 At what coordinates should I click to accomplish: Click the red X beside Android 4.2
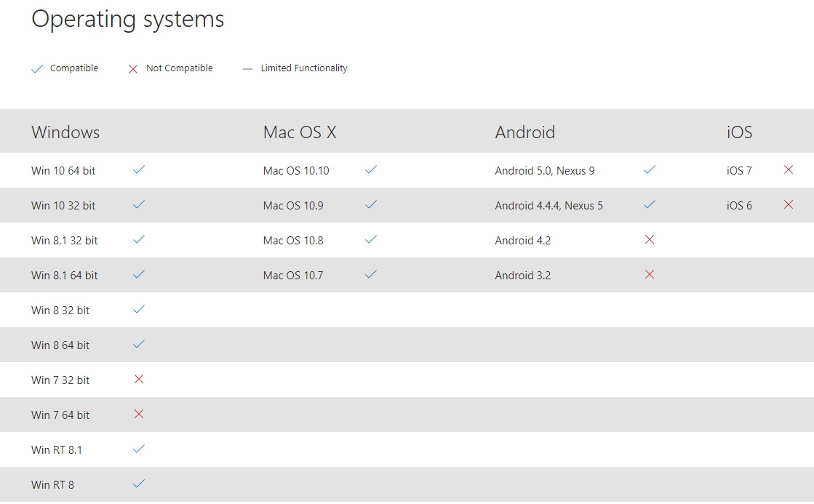(650, 239)
